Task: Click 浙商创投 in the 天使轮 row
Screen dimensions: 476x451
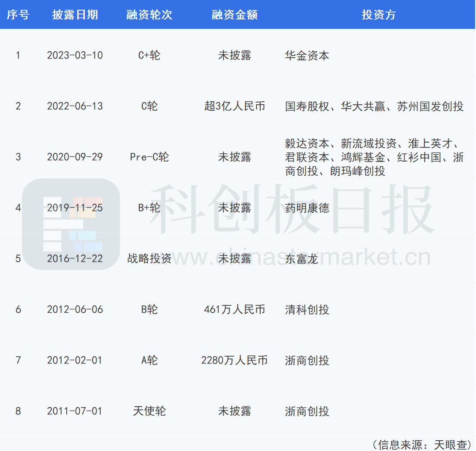Action: click(x=307, y=411)
